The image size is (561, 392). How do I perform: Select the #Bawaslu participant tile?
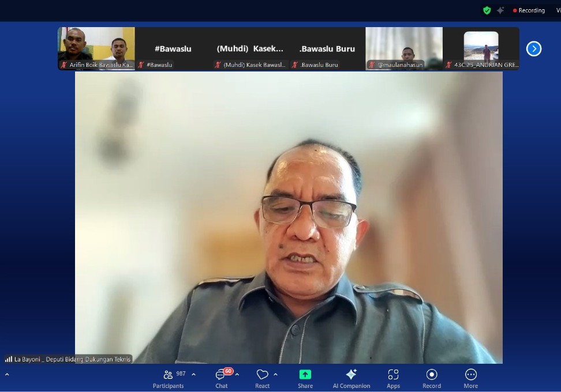tap(173, 48)
